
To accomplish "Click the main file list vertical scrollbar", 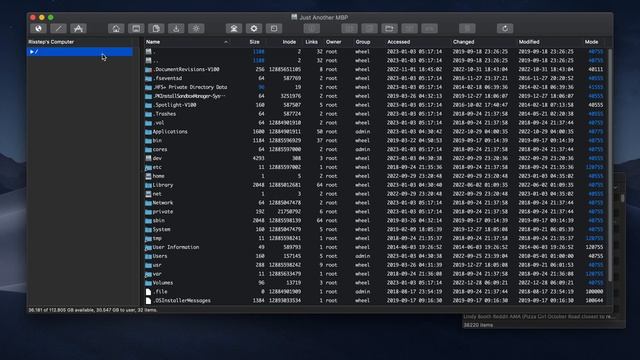I will (610, 165).
